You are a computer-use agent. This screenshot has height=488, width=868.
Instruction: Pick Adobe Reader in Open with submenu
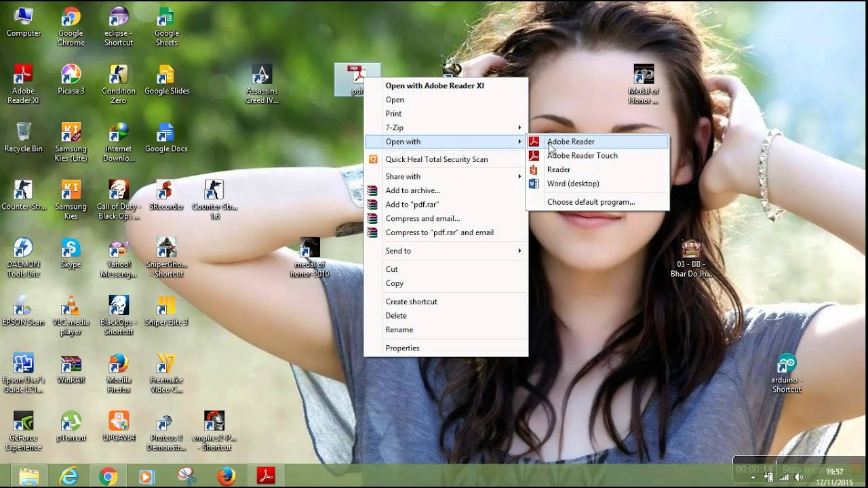[597, 142]
